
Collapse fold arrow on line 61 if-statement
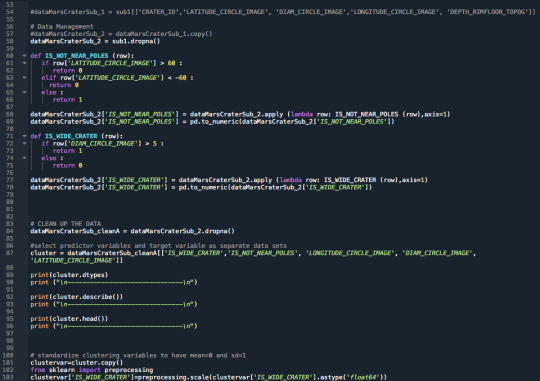24,63
